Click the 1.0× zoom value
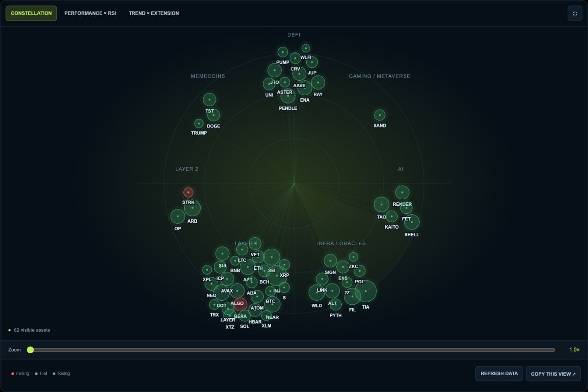 point(574,350)
